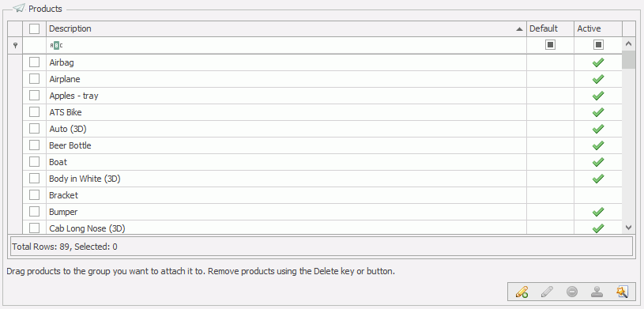Viewport: 644px width, 309px height.
Task: Open the magic wand wizard icon
Action: (x=622, y=292)
